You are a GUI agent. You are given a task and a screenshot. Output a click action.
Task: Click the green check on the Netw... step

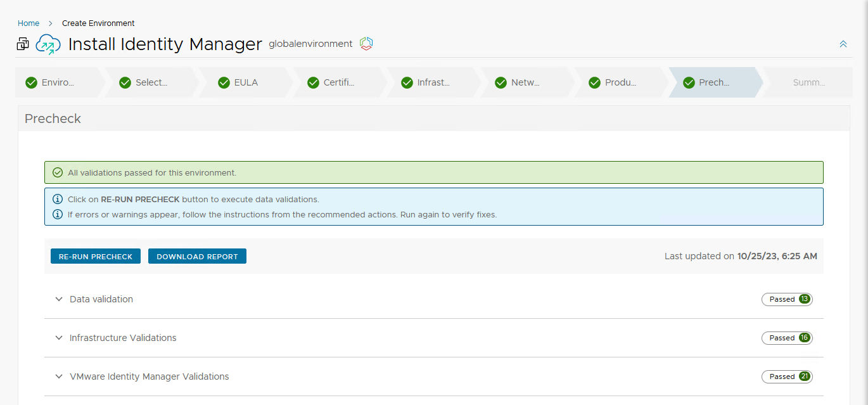[x=501, y=82]
